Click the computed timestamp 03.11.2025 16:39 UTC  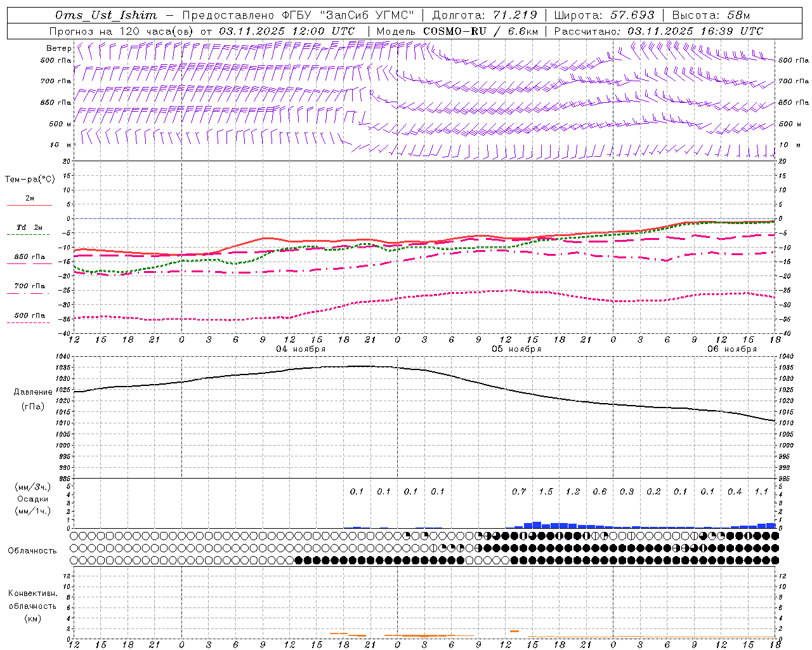(x=695, y=31)
